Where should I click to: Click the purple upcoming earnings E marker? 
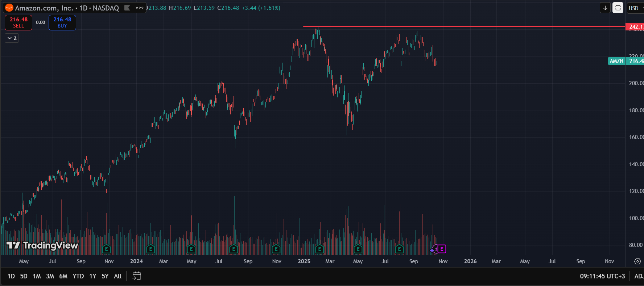(x=442, y=249)
